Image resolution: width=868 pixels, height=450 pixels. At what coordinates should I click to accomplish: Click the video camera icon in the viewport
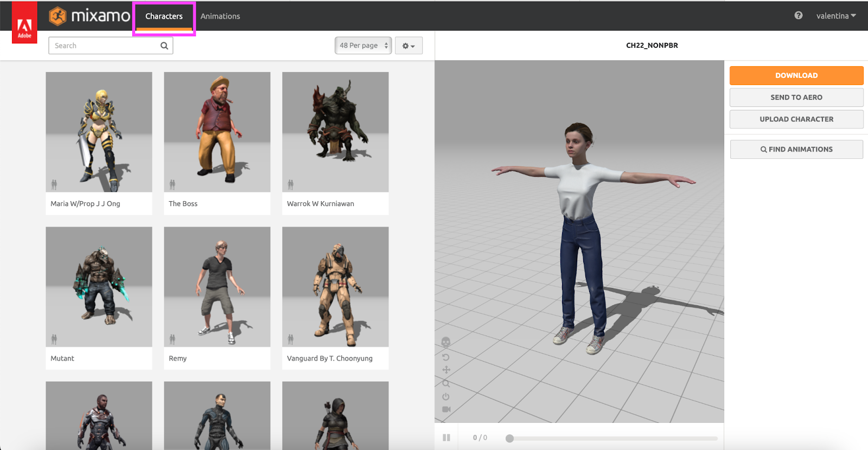[x=446, y=409]
